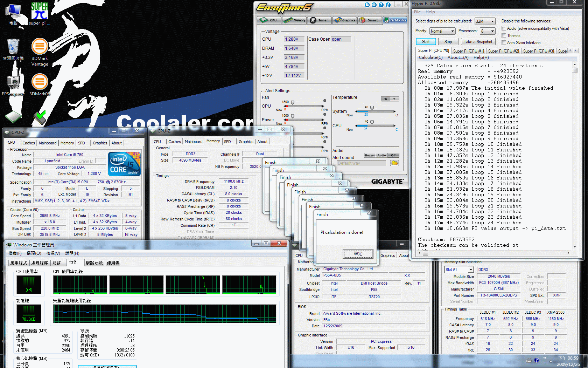
Task: Open Mainboard tab in left CPU-Z window
Action: [x=48, y=143]
